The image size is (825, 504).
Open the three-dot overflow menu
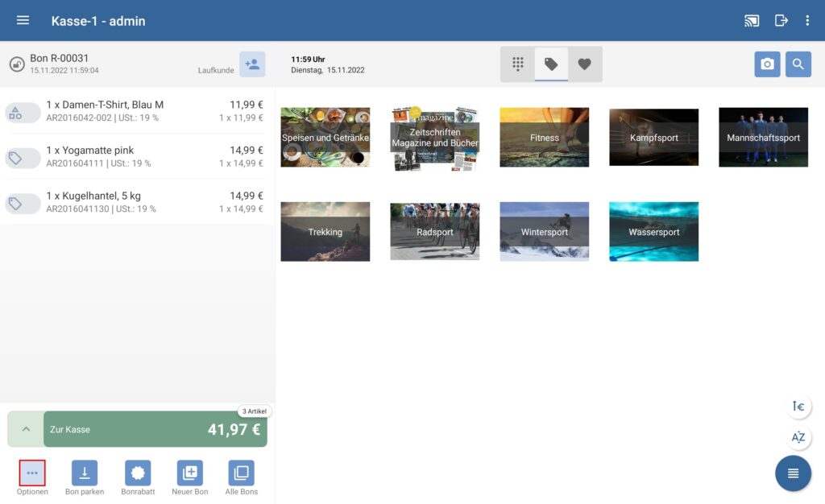(807, 21)
